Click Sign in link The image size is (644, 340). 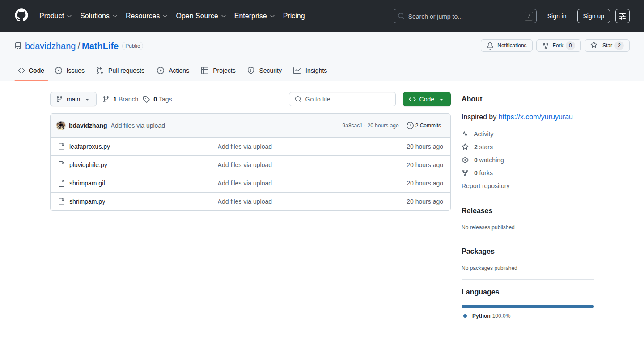[557, 16]
